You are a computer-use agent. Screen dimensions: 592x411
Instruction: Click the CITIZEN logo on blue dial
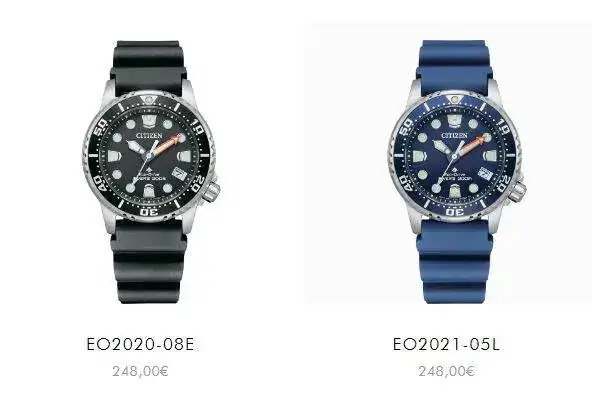455,135
